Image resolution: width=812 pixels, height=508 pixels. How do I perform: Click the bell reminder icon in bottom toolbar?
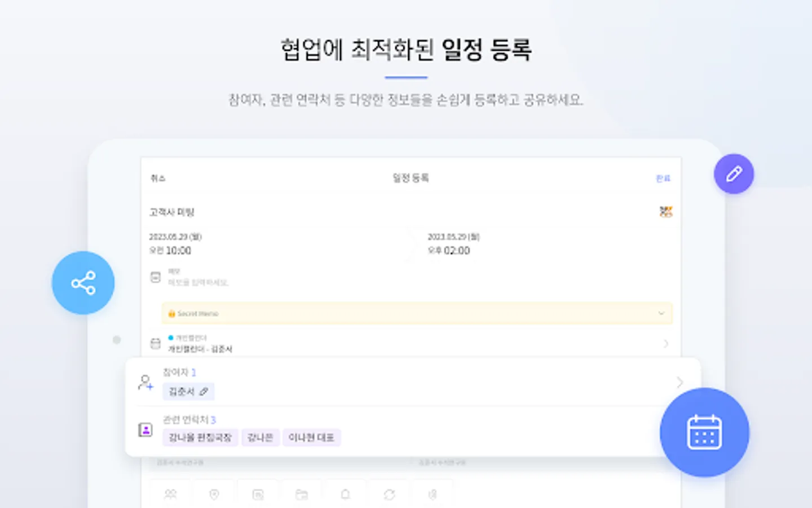[x=346, y=494]
